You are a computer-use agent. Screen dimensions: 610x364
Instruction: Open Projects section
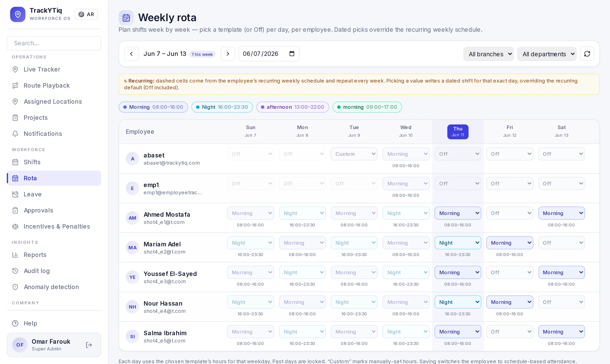click(x=54, y=117)
